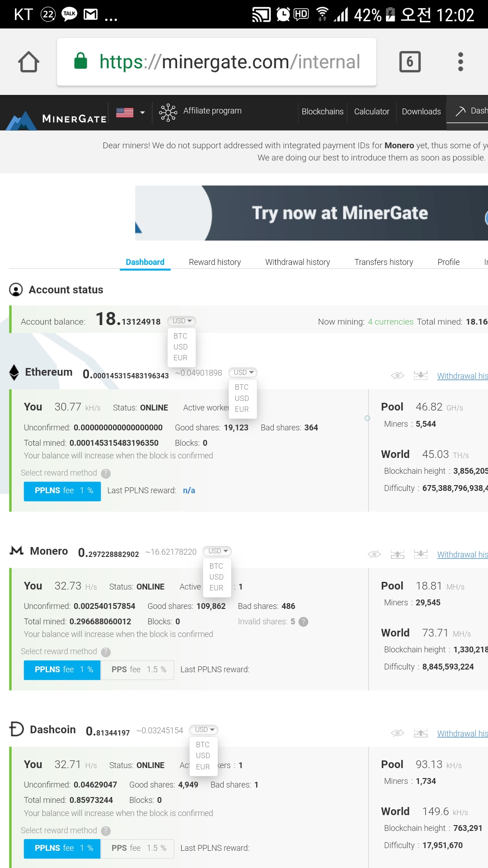Tap the browser home icon
This screenshot has height=868, width=488.
[28, 62]
